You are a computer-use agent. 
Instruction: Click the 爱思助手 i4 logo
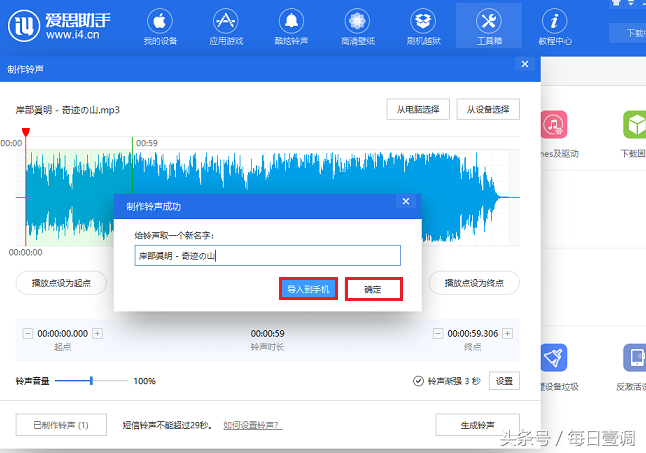tap(62, 27)
